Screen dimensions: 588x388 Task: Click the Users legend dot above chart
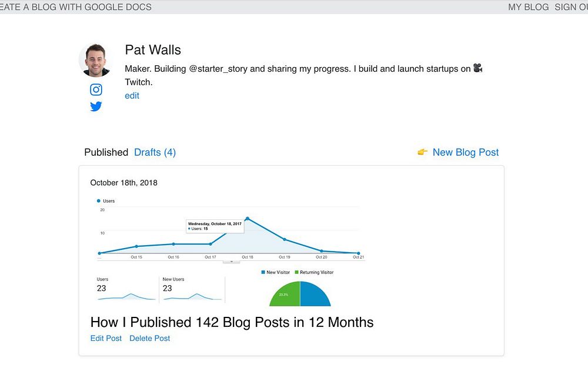99,201
